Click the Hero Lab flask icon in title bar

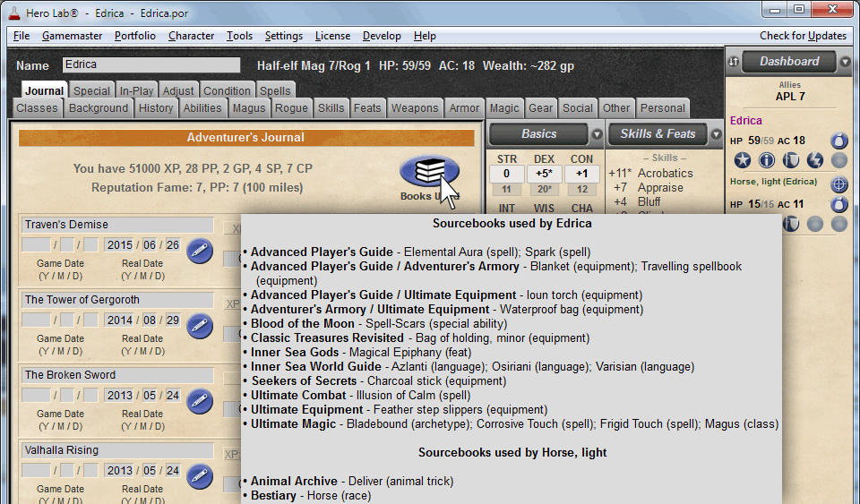point(15,13)
